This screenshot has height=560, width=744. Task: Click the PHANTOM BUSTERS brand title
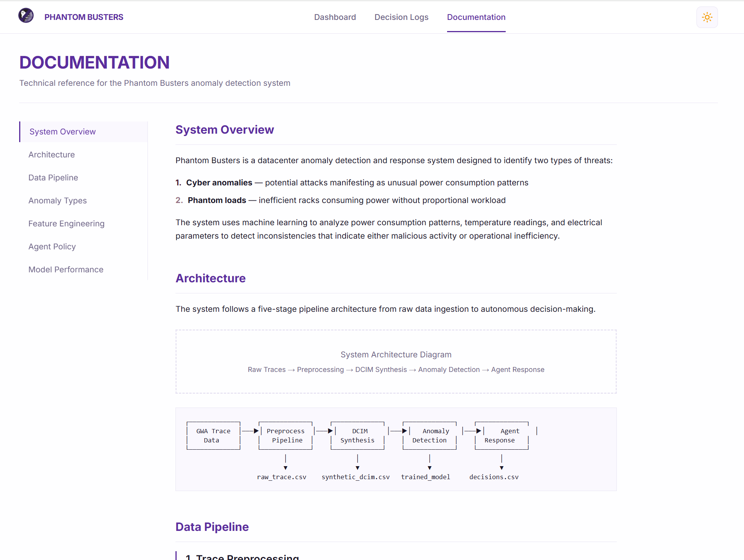click(84, 17)
